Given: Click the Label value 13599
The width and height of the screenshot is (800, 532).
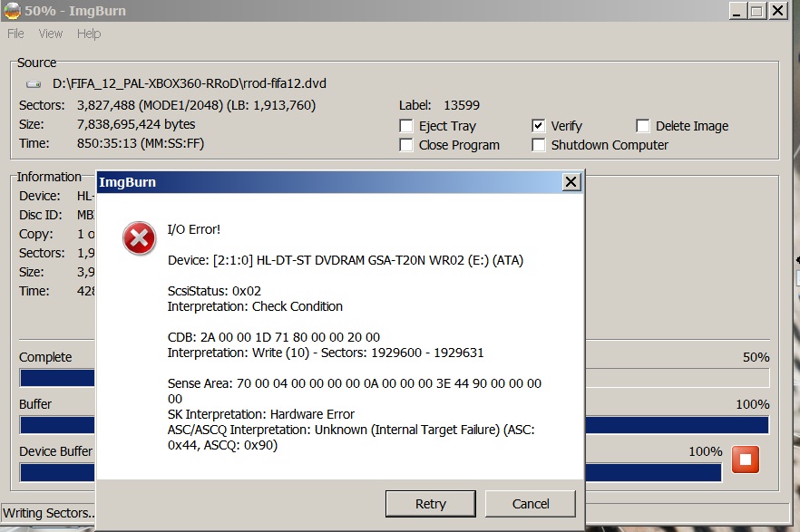Looking at the screenshot, I should click(462, 105).
